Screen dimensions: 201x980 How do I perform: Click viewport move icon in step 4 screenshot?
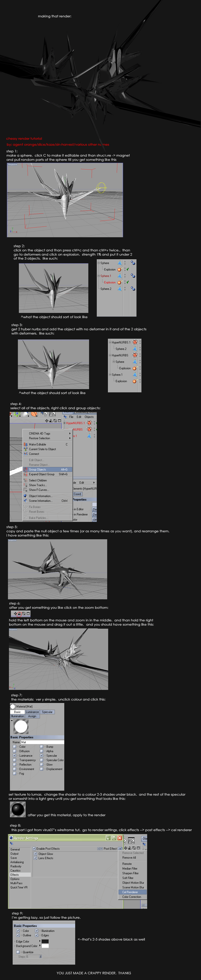click(47, 421)
